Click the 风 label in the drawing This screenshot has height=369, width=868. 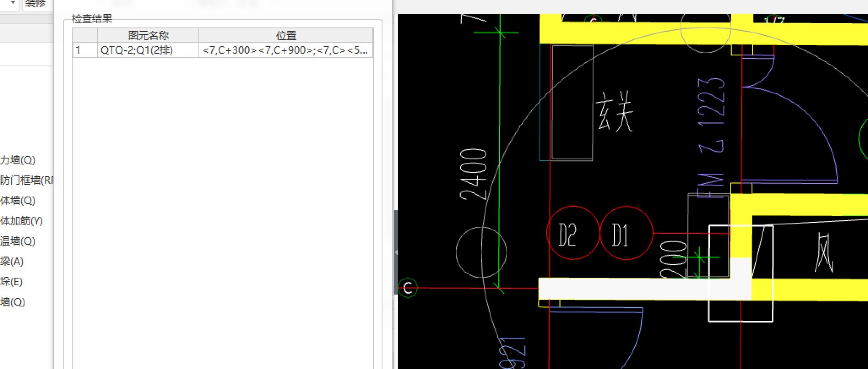point(823,252)
